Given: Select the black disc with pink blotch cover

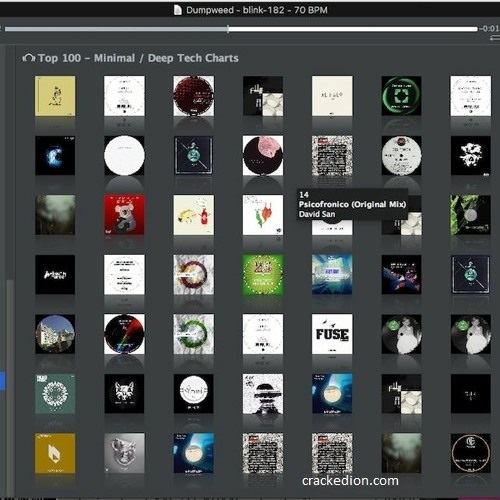Looking at the screenshot, I should click(263, 156).
